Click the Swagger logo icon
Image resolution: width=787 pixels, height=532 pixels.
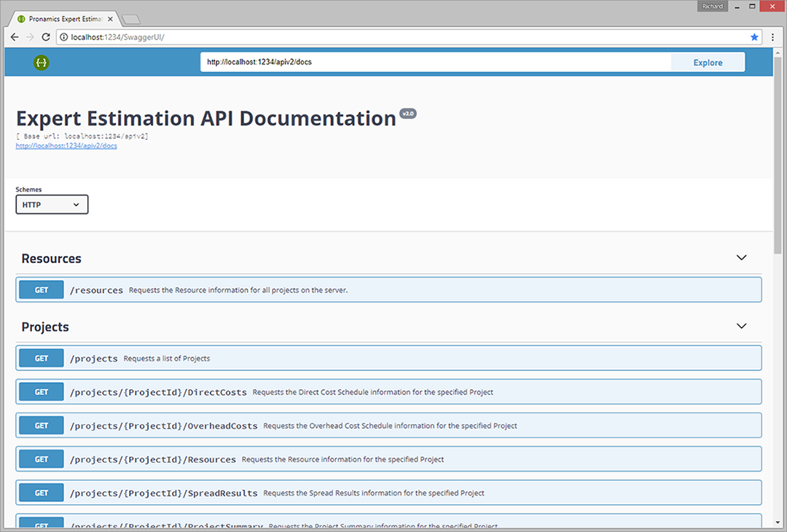42,63
